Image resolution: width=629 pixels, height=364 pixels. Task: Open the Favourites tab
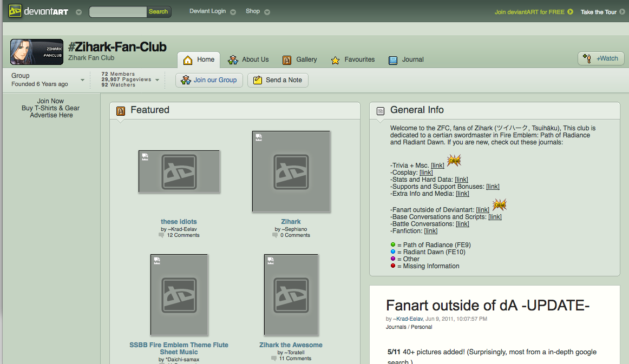point(352,59)
